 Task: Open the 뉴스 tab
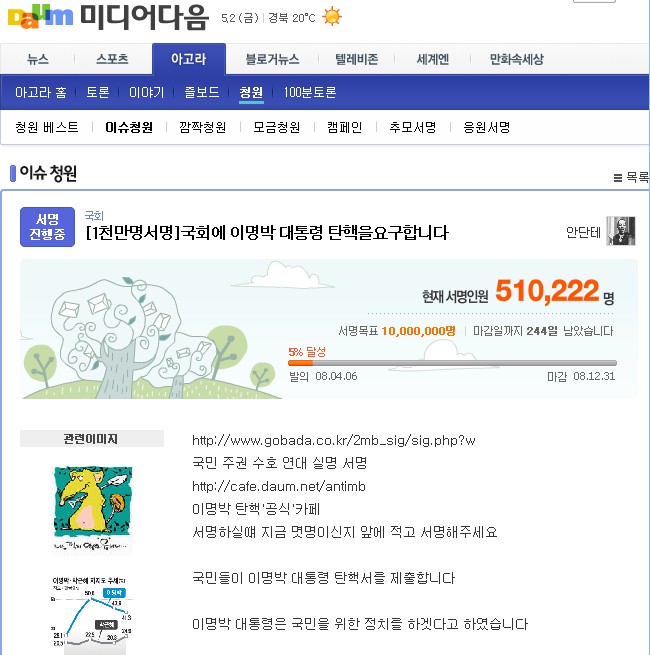pyautogui.click(x=38, y=59)
